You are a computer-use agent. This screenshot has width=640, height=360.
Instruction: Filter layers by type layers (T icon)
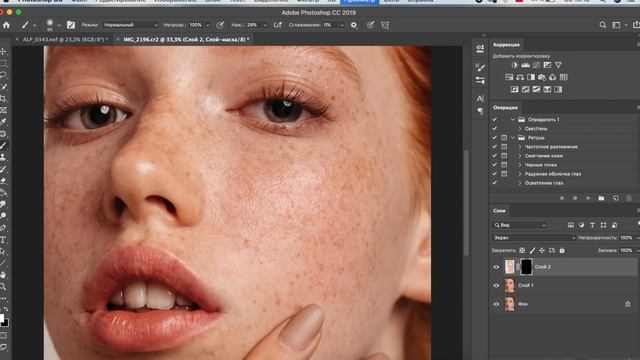click(592, 225)
